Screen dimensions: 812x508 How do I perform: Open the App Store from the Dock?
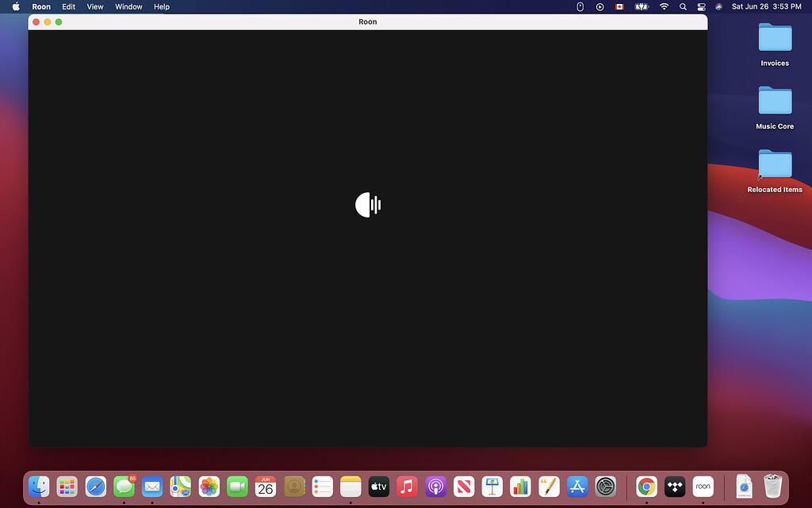[x=577, y=487]
